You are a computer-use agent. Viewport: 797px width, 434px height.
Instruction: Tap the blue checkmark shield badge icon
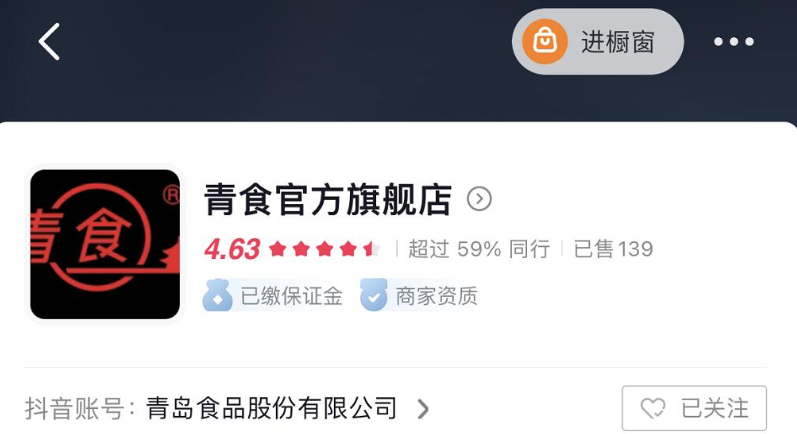click(x=374, y=295)
